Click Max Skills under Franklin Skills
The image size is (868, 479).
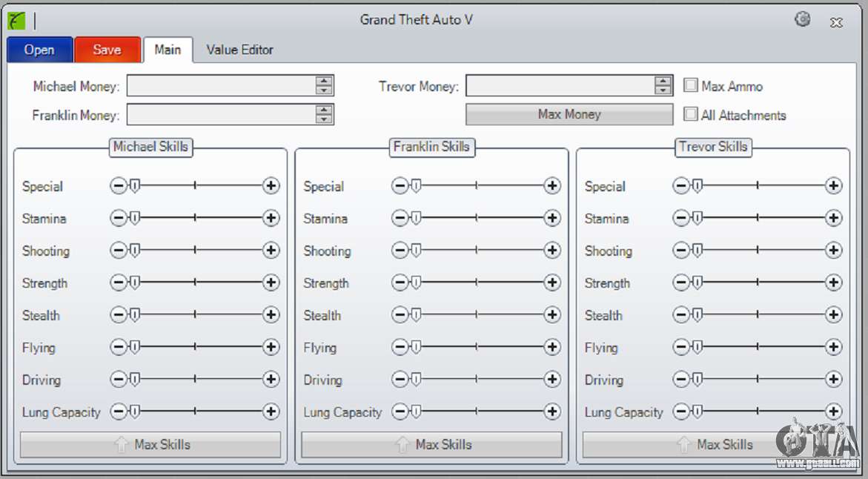point(432,445)
